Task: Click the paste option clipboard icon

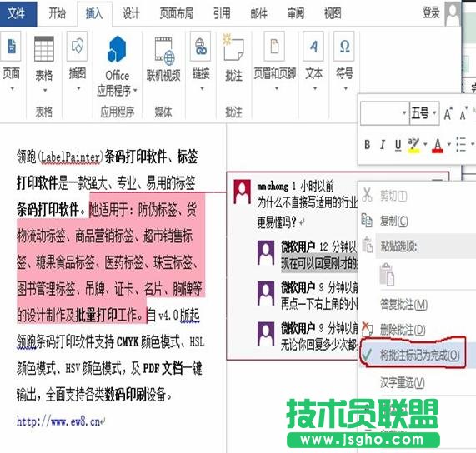Action: 387,275
